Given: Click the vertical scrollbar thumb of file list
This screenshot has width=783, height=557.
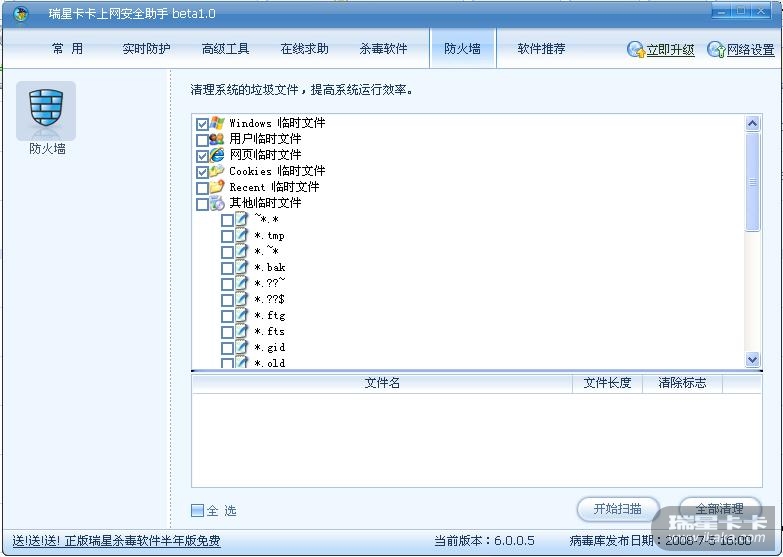Looking at the screenshot, I should pos(752,182).
